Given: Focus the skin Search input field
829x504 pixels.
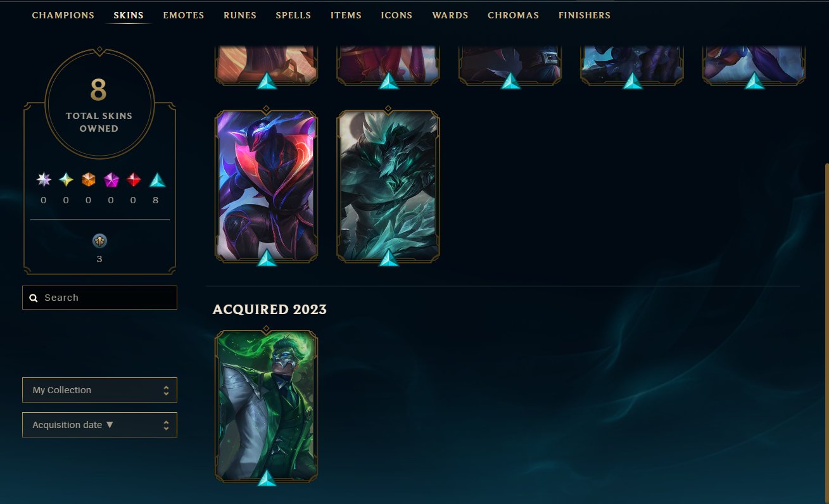Looking at the screenshot, I should coord(99,298).
